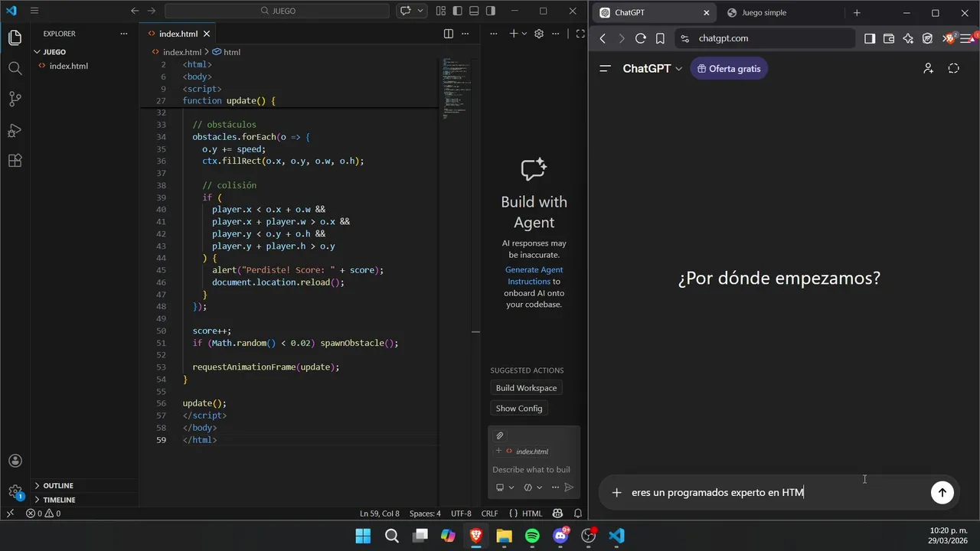Open Brave Wallet icon in toolbar
The height and width of the screenshot is (551, 980).
[889, 38]
